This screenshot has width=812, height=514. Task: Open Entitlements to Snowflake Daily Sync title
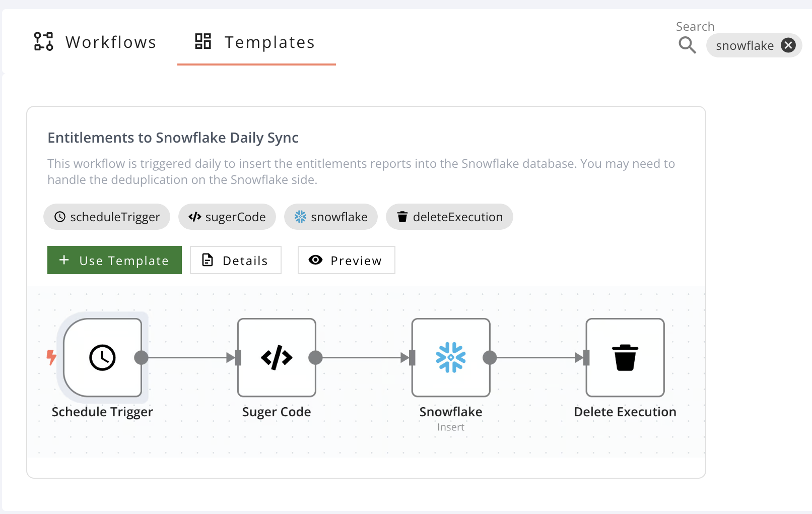173,138
